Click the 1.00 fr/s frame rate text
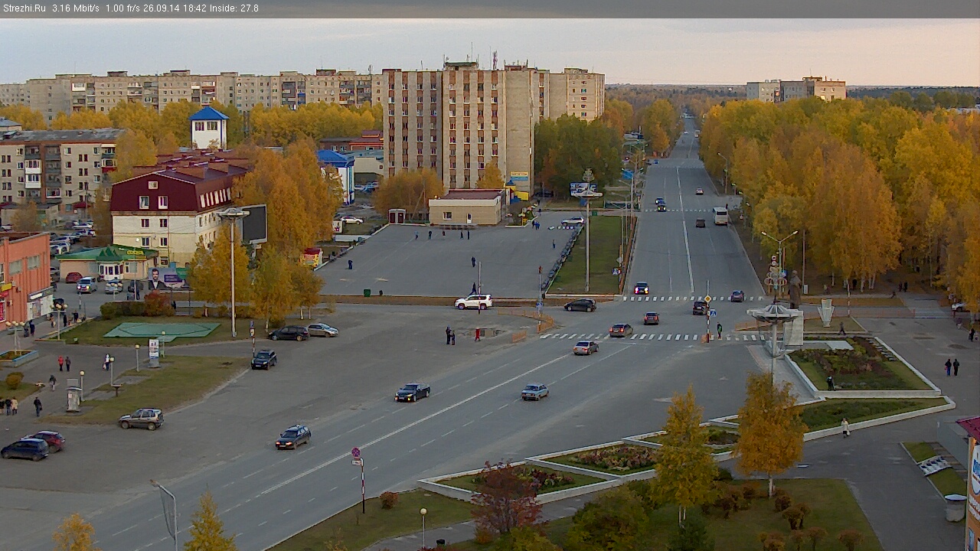The height and width of the screenshot is (551, 980). 124,8
